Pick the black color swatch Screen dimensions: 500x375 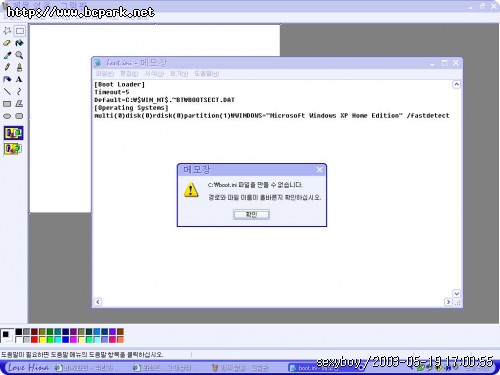19,332
